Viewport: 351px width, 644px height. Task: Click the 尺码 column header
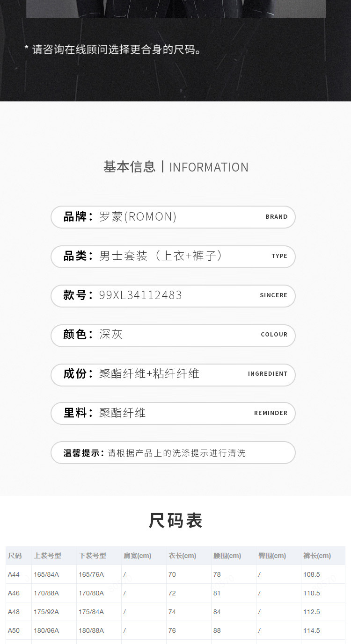(15, 556)
